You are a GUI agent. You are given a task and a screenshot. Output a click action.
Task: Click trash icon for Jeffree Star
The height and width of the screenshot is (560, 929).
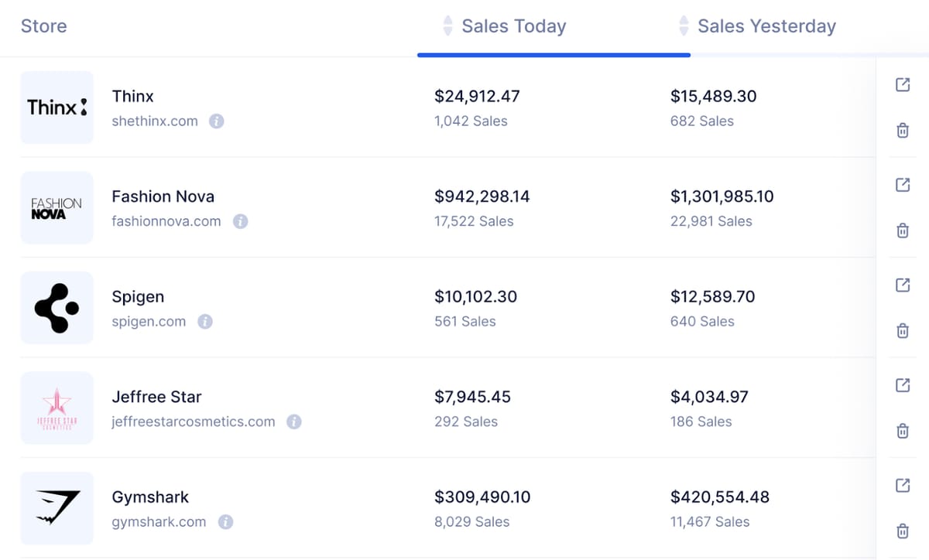point(902,431)
